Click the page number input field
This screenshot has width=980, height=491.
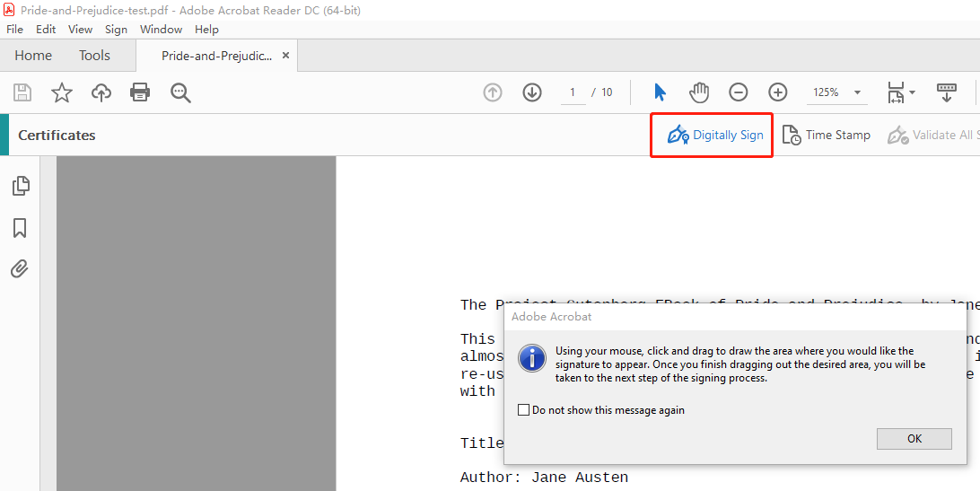(x=572, y=92)
